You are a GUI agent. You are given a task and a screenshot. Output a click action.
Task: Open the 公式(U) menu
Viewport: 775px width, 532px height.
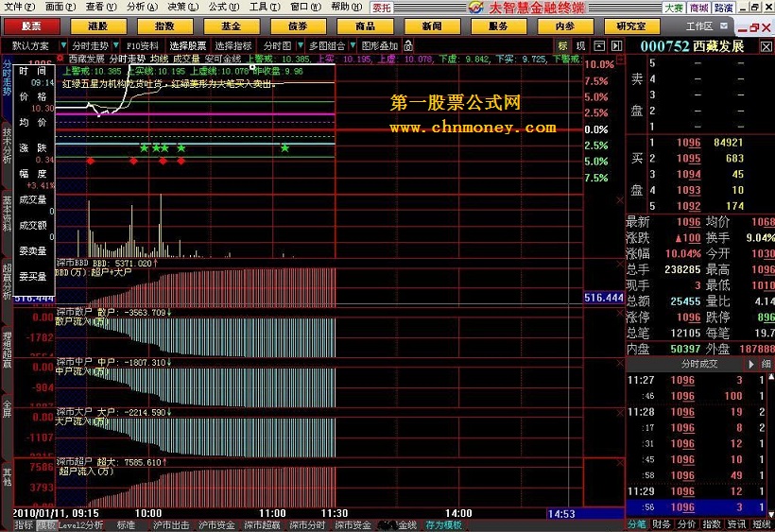(223, 7)
